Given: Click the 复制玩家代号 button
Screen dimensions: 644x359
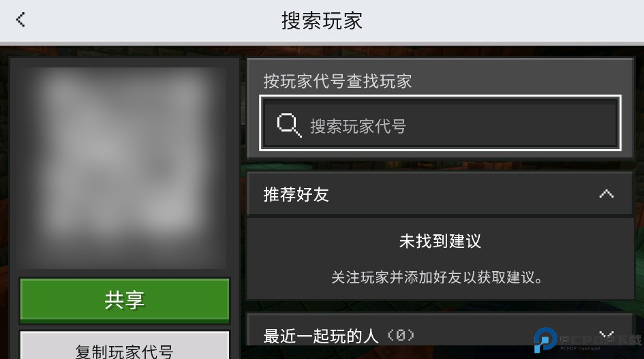Looking at the screenshot, I should (x=125, y=345).
